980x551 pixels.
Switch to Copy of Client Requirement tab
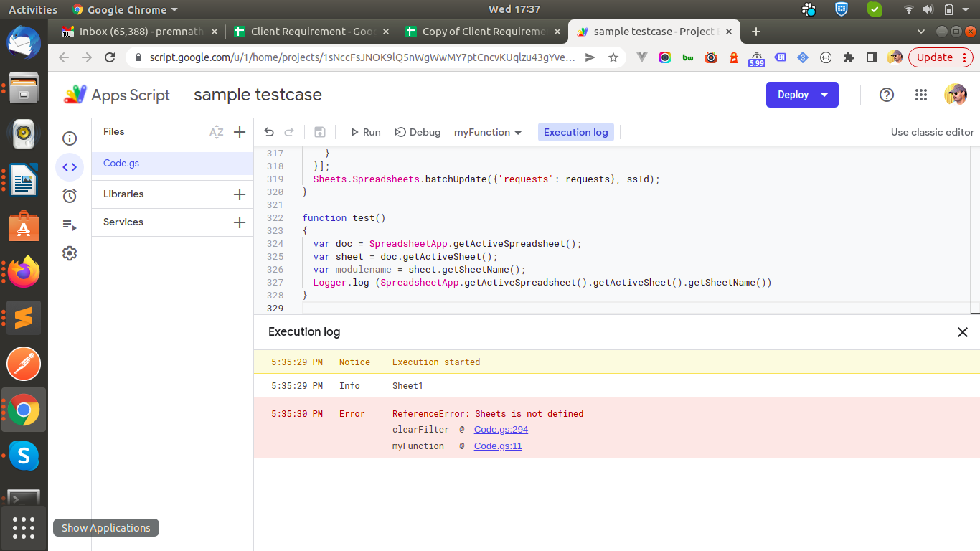point(484,32)
